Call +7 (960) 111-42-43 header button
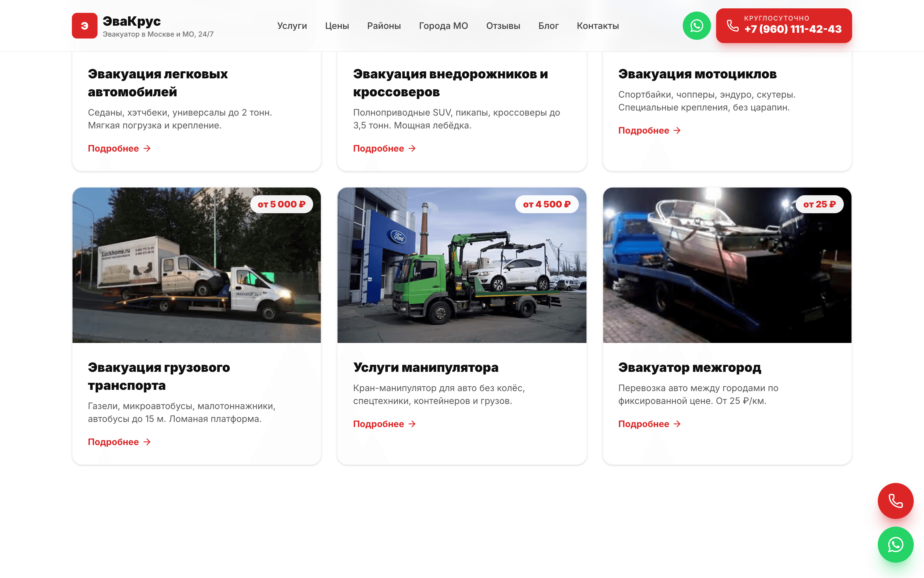Image resolution: width=924 pixels, height=578 pixels. coord(783,26)
